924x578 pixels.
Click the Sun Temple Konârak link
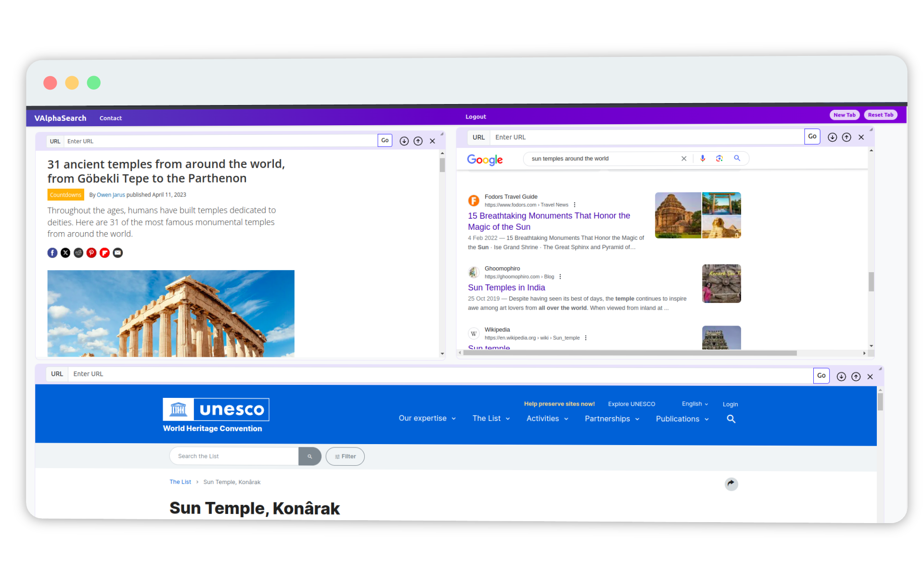pyautogui.click(x=232, y=482)
